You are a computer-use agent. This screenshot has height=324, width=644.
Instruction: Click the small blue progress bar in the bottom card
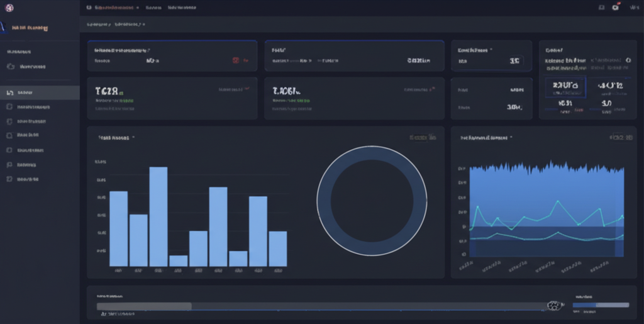(x=601, y=305)
